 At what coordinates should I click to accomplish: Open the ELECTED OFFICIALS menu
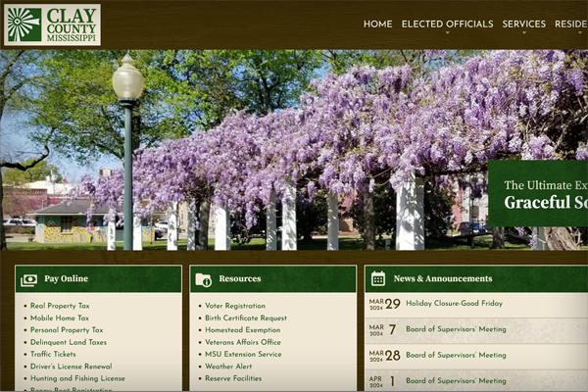[x=448, y=24]
